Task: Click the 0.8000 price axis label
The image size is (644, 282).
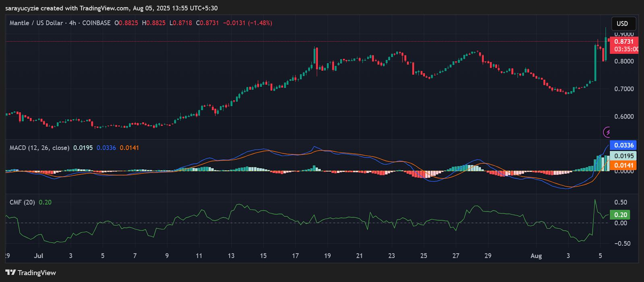Action: tap(624, 61)
